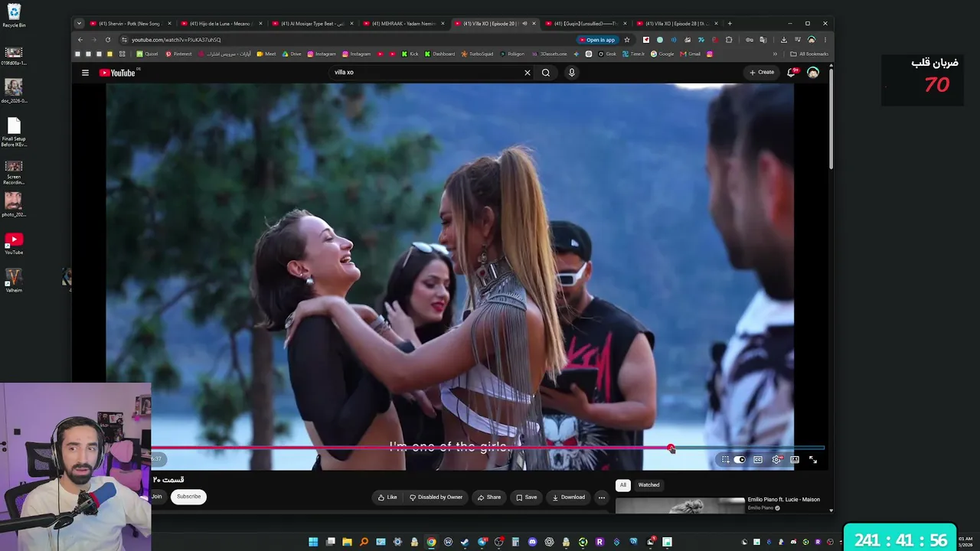Bookmark this page with star icon
Screen dimensions: 980x551
click(x=627, y=40)
